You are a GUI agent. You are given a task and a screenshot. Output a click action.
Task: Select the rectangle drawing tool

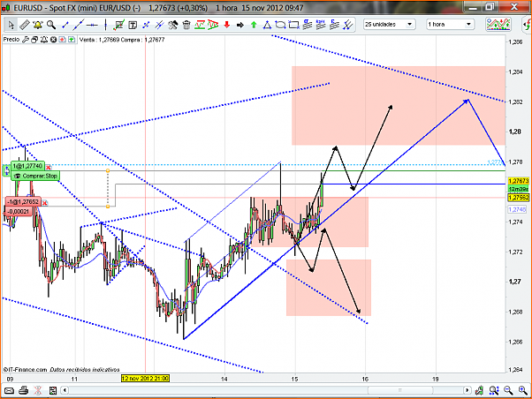[293, 25]
